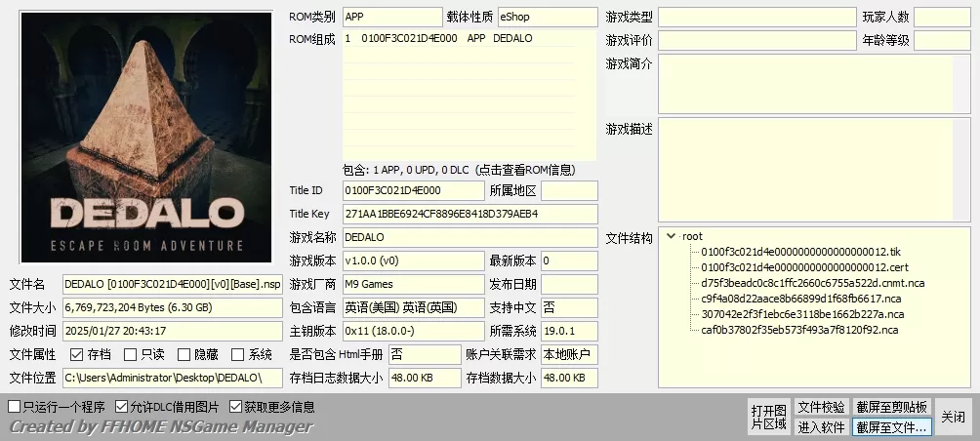Enable 只运行一个程序 option
The width and height of the screenshot is (980, 441).
coord(14,407)
